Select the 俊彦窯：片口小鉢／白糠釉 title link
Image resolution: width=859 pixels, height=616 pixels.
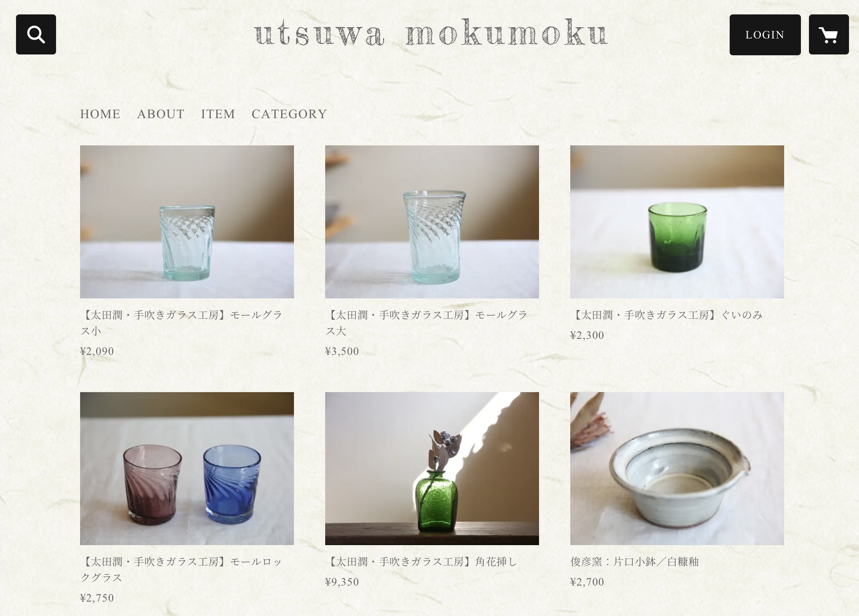[x=635, y=562]
